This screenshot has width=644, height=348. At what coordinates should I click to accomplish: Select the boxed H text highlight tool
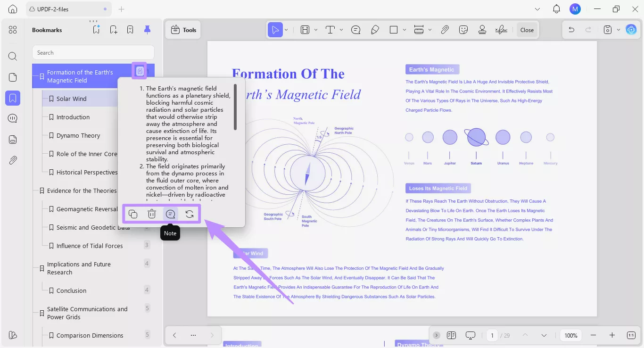coord(305,30)
